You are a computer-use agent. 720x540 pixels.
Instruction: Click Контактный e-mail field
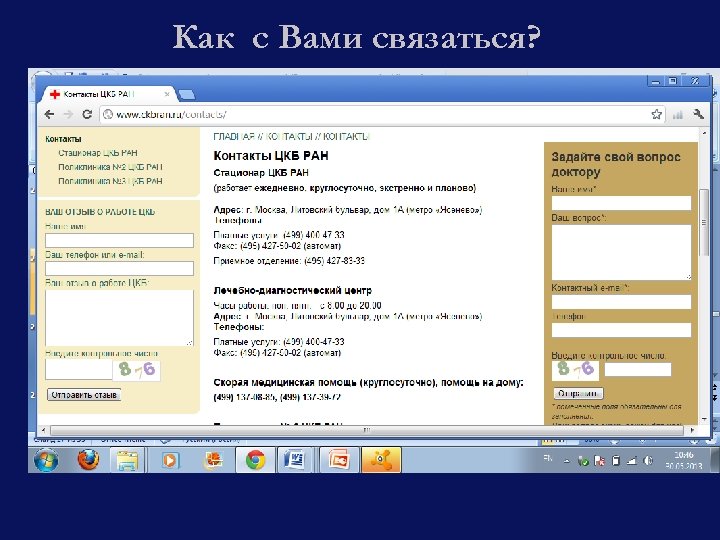click(x=621, y=302)
